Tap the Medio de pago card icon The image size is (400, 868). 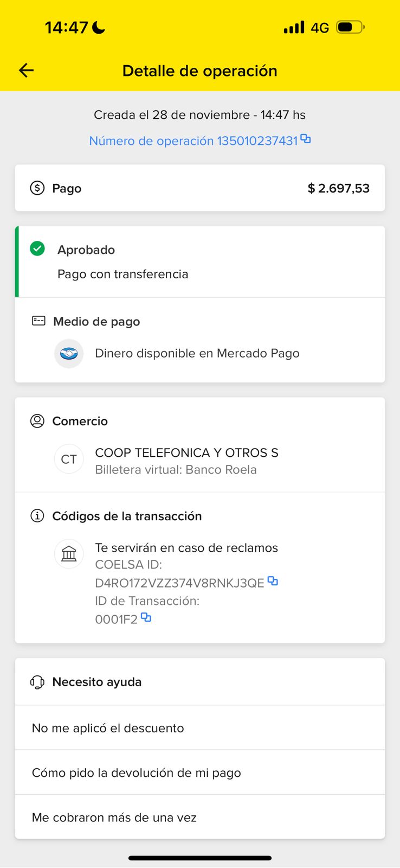tap(38, 321)
